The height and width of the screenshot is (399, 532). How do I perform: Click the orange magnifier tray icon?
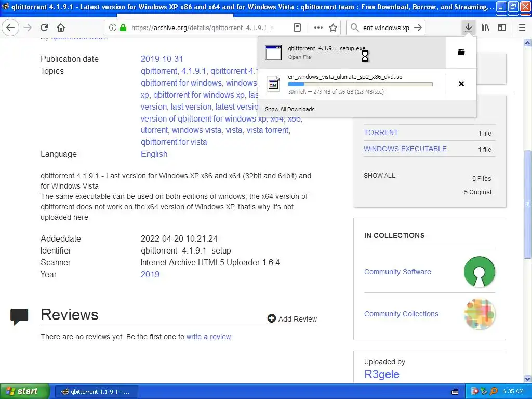[494, 392]
